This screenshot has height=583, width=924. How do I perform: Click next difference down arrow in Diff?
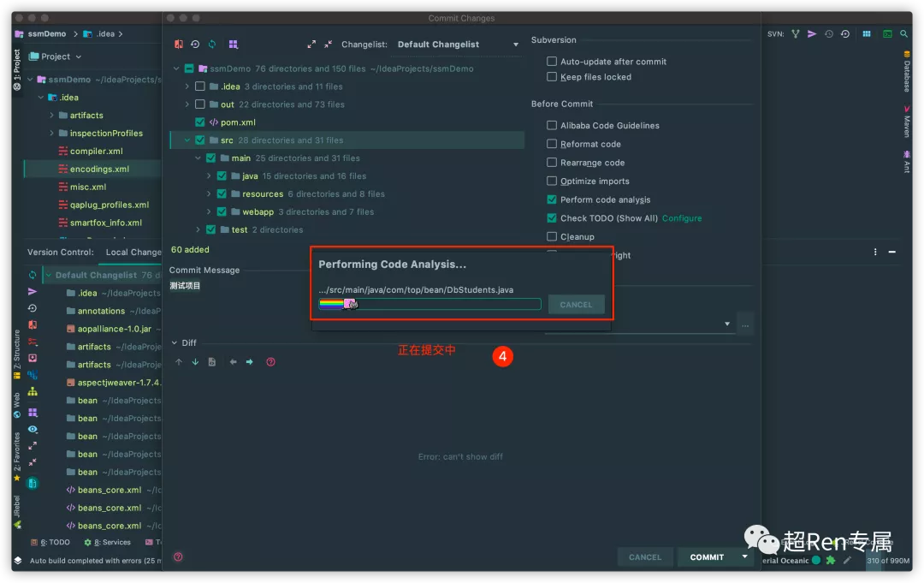click(195, 362)
